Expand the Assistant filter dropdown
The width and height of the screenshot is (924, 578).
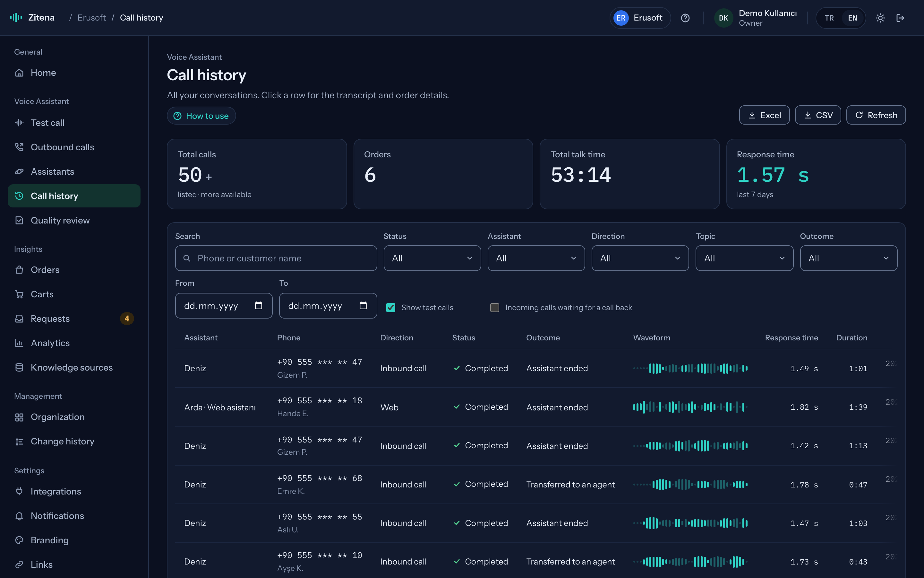pyautogui.click(x=536, y=258)
